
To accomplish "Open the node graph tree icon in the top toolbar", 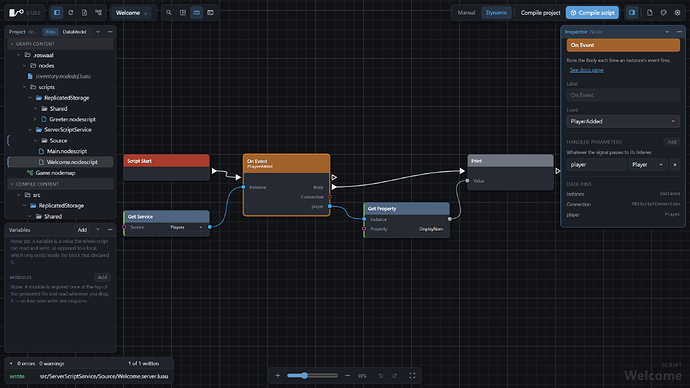I will coord(99,12).
